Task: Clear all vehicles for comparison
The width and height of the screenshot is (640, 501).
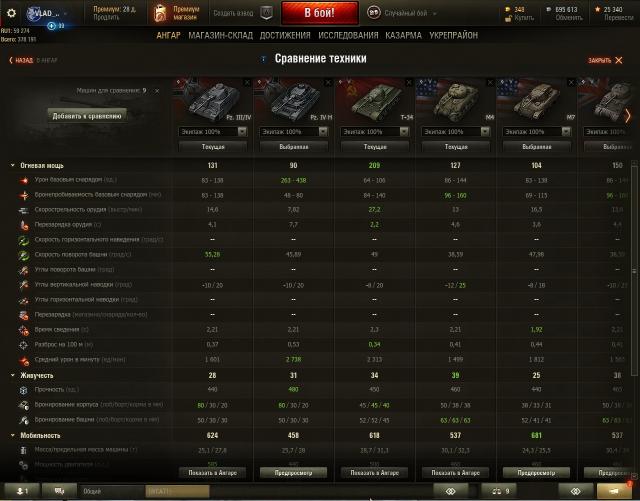Action: click(x=157, y=91)
